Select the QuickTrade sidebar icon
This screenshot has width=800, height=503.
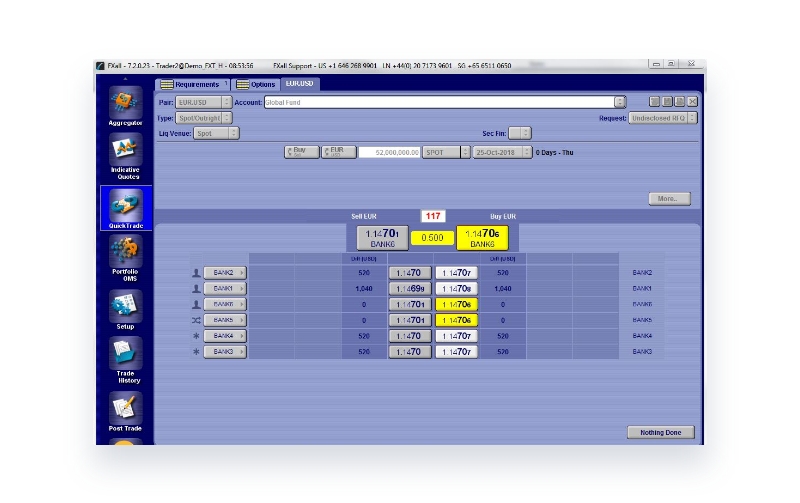tap(125, 204)
